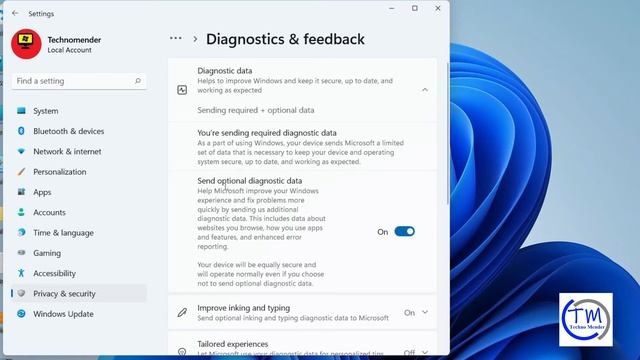Click the Diagnostic data activity icon
This screenshot has height=360, width=640.
[182, 90]
